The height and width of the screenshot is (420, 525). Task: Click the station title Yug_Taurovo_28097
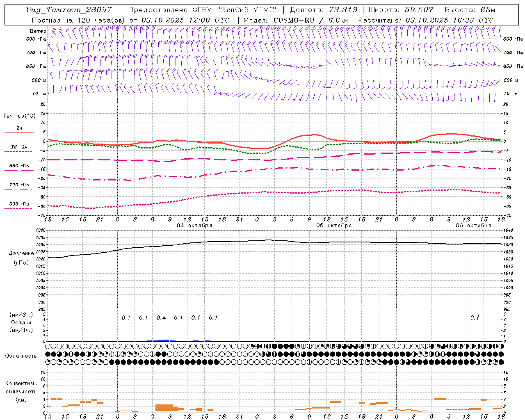[68, 10]
